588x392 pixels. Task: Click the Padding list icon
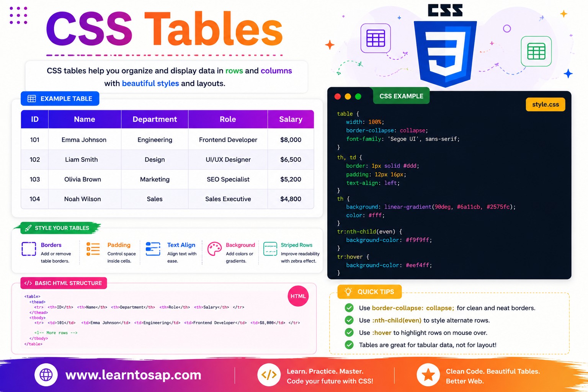[93, 249]
